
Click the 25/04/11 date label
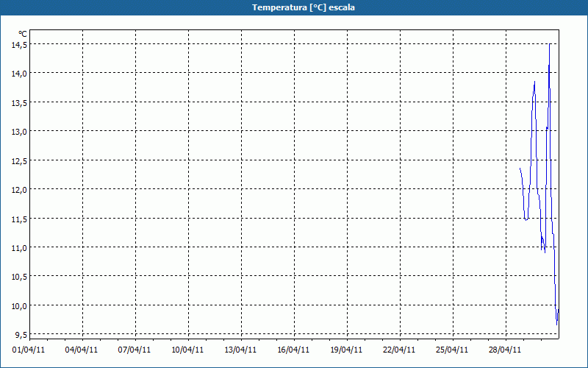(452, 350)
